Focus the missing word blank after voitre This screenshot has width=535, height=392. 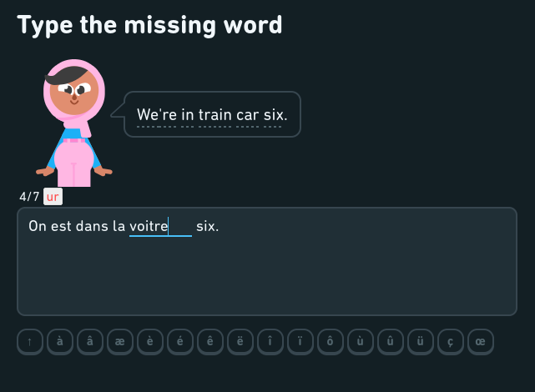[161, 226]
